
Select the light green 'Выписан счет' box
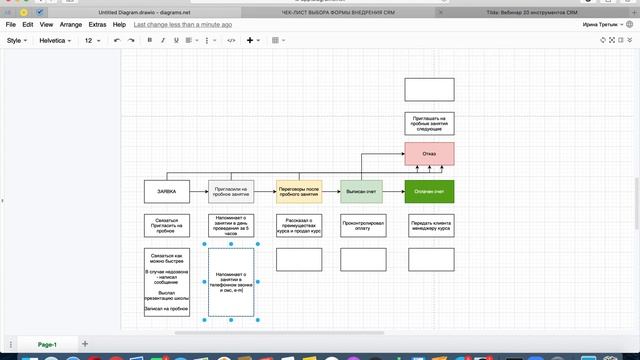click(x=361, y=191)
